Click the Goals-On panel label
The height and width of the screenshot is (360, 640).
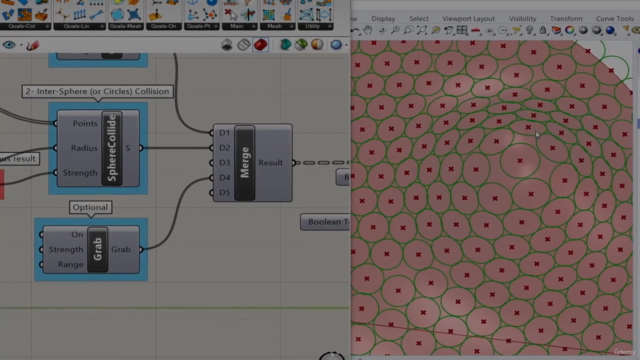tap(163, 26)
